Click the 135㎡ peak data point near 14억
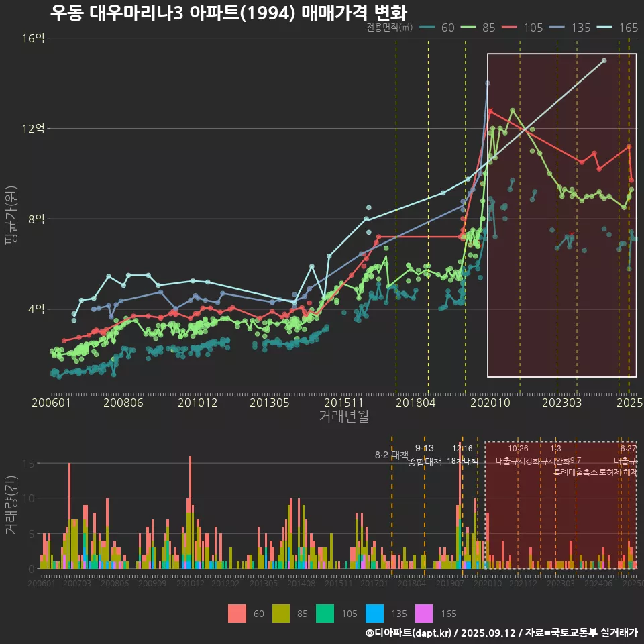 488,83
